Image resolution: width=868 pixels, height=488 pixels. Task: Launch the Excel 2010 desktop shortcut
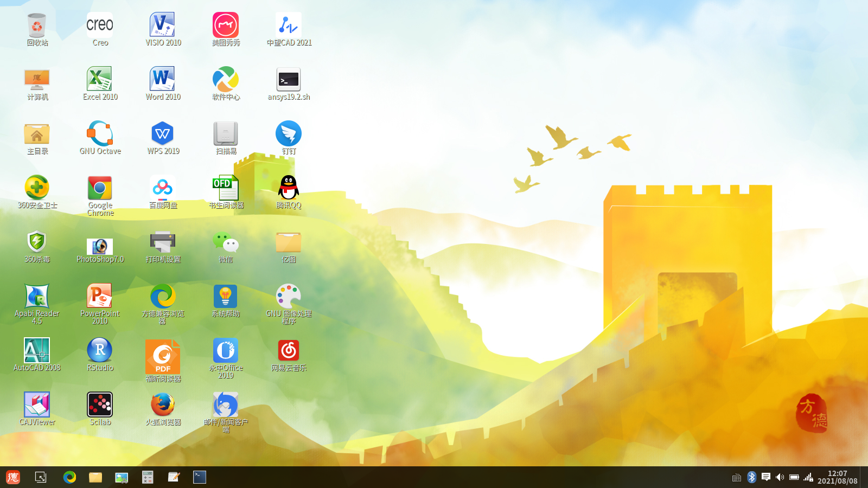coord(100,80)
